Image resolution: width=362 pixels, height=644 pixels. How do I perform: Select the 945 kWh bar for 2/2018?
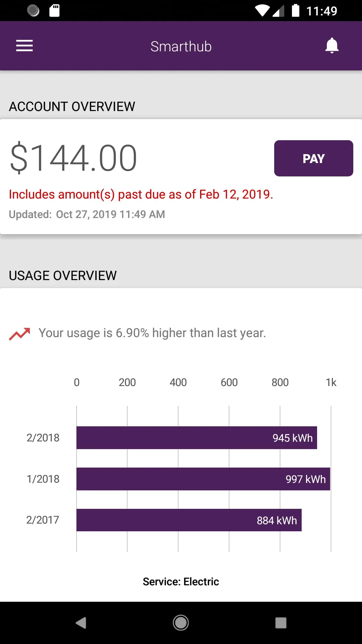(x=196, y=438)
